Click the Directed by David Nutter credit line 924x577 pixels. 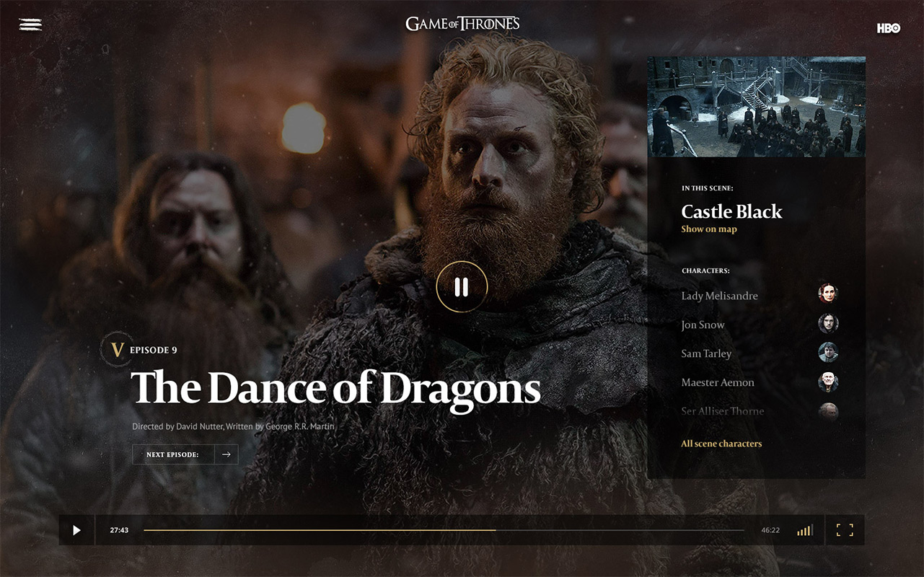(233, 426)
